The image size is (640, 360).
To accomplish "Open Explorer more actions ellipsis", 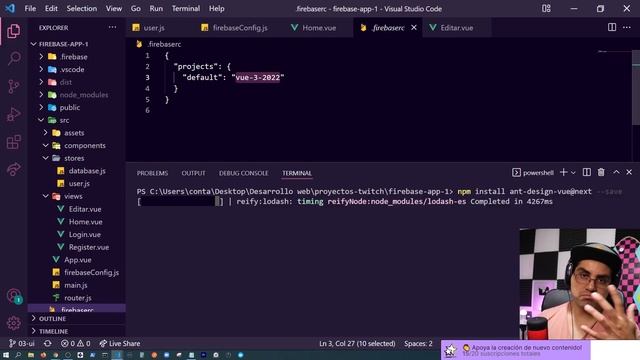I will coord(112,27).
